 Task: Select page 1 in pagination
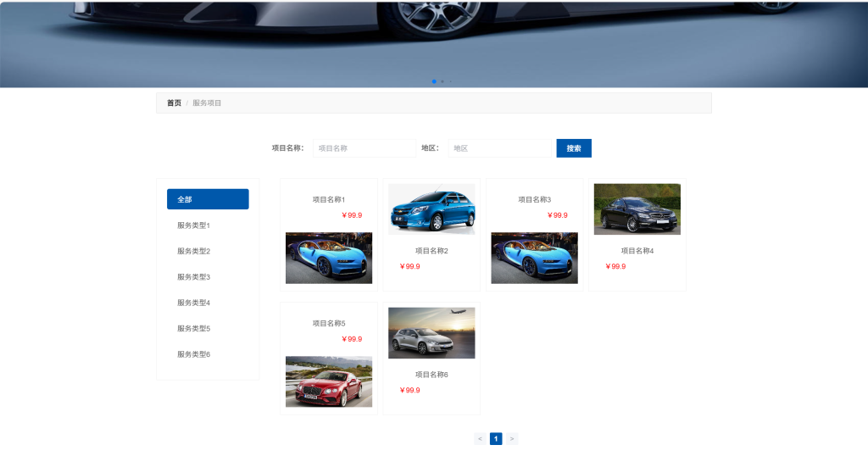tap(496, 439)
